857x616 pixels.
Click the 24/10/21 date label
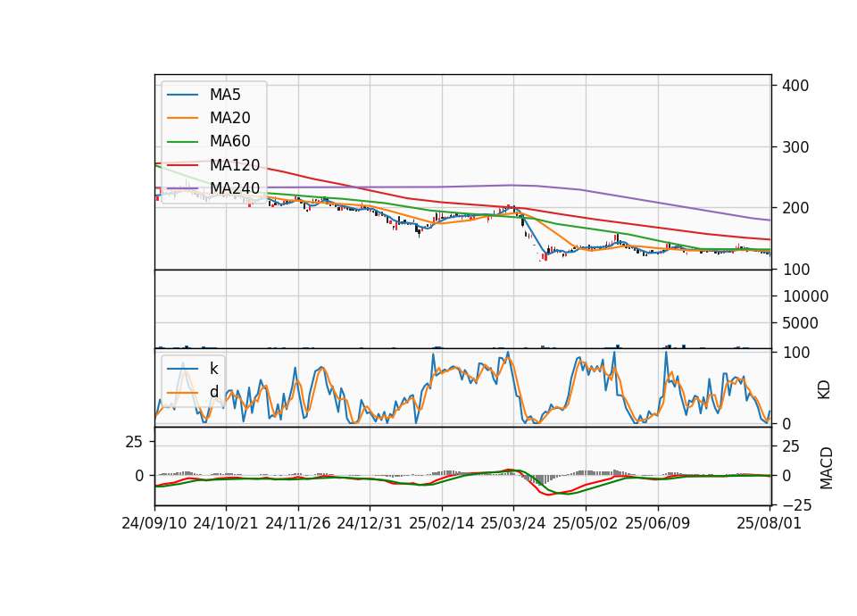[226, 523]
